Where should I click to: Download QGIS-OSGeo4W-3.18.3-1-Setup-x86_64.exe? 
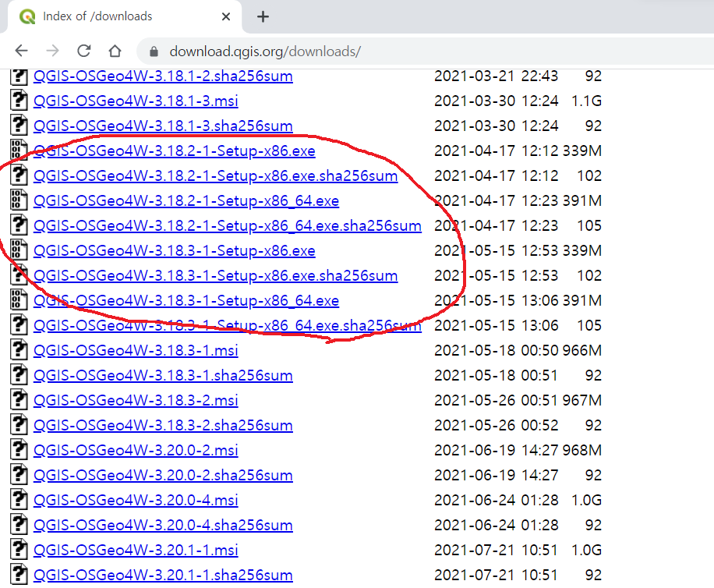tap(186, 301)
